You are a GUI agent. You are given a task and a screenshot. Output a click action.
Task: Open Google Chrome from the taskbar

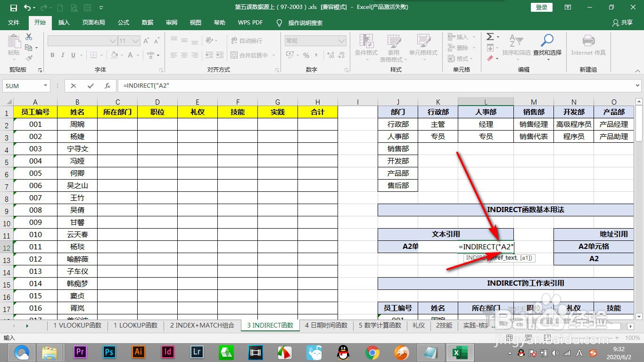pos(372,352)
